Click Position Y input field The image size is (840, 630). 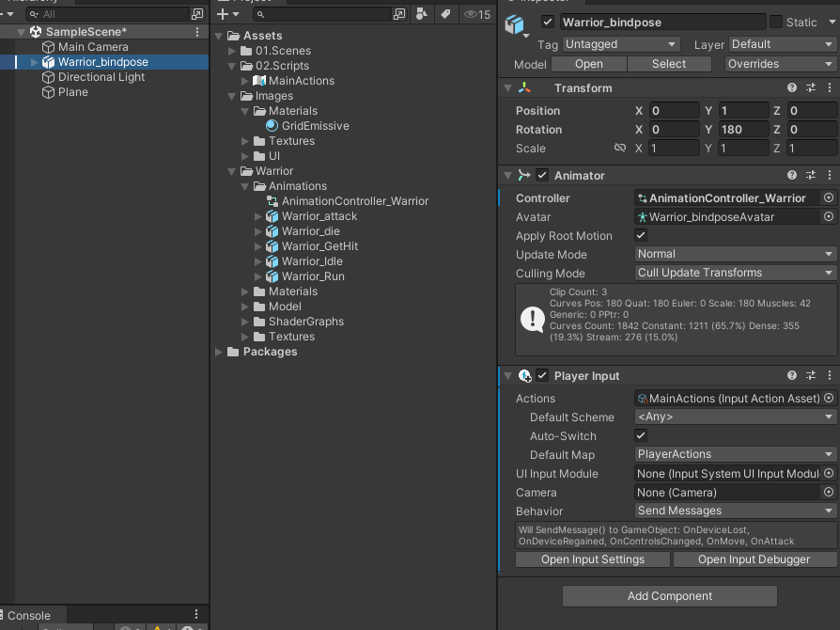tap(743, 110)
